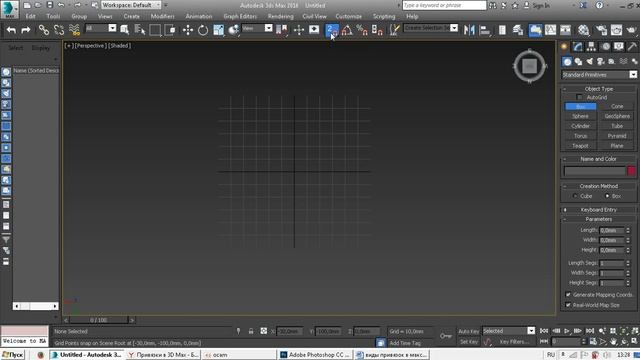
Task: Click the Render teapot icon
Action: coord(631,30)
